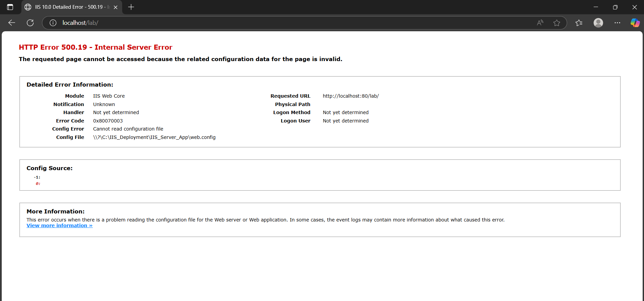644x301 pixels.
Task: Add this page to favorites star
Action: (557, 23)
